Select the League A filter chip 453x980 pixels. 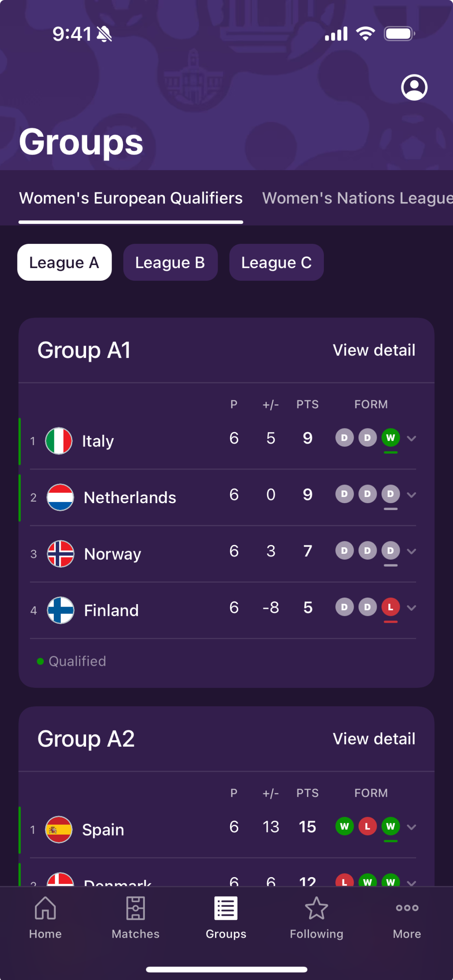click(64, 262)
